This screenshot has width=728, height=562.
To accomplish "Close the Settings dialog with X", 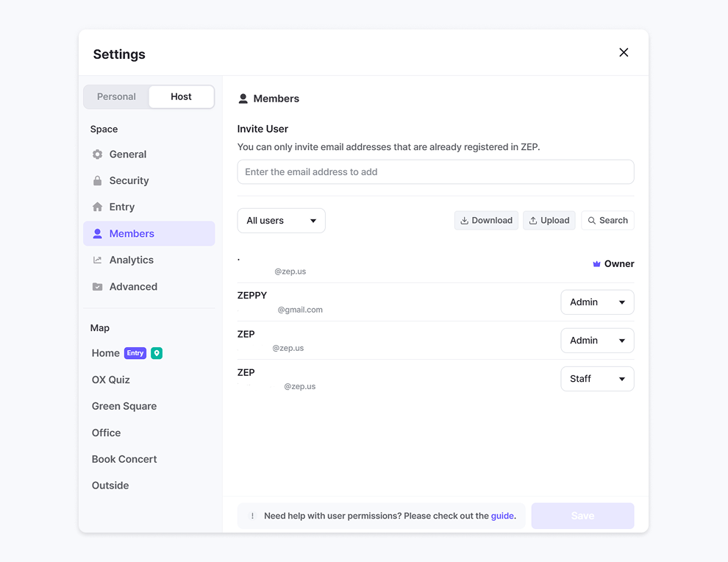I will (x=624, y=52).
